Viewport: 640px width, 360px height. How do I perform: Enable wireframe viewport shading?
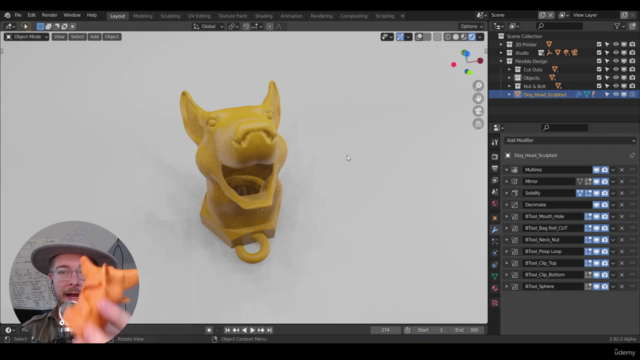tap(448, 37)
